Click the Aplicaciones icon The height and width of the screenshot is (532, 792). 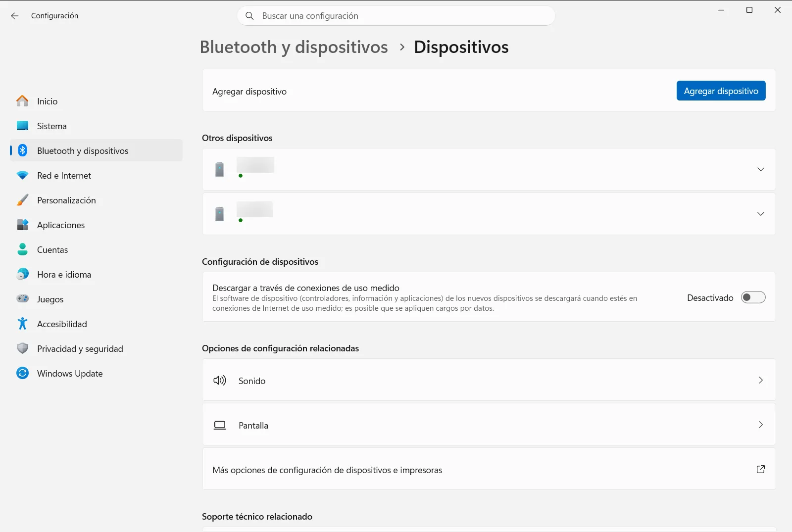(22, 225)
